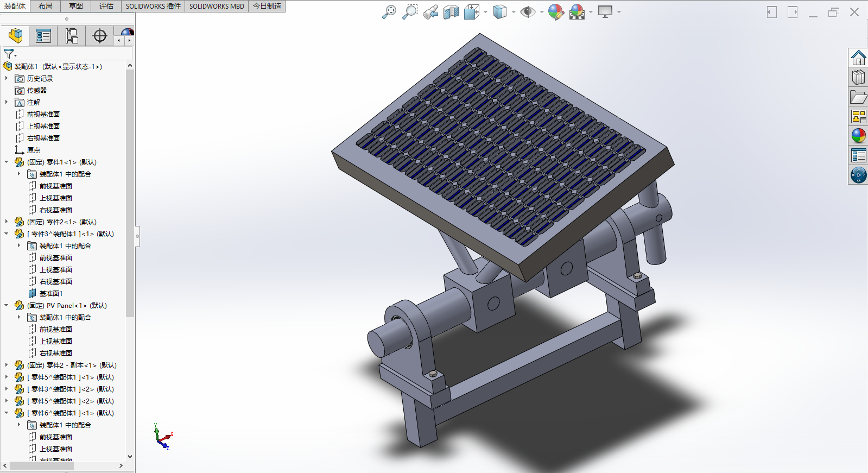The height and width of the screenshot is (473, 868).
Task: Open Hide/Show Items dropdown arrow
Action: click(541, 12)
